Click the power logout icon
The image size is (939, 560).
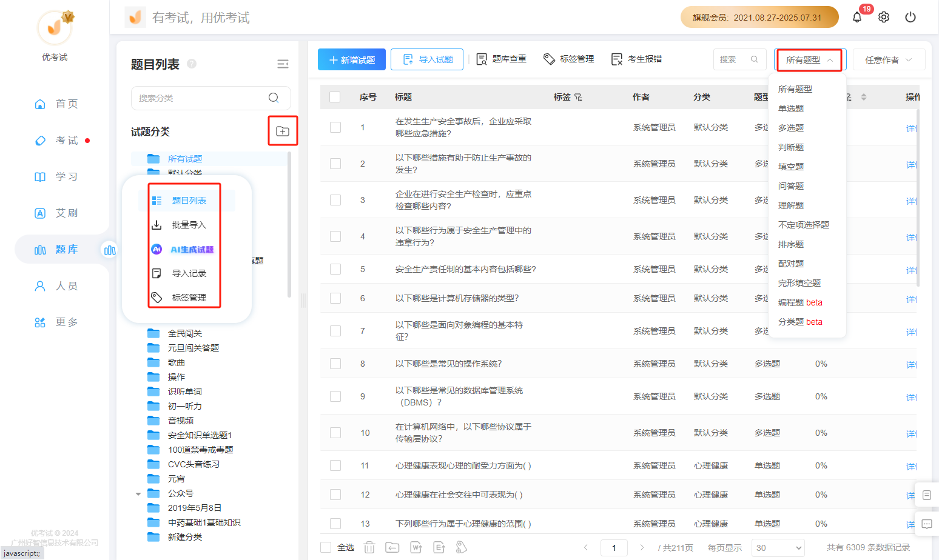(910, 17)
